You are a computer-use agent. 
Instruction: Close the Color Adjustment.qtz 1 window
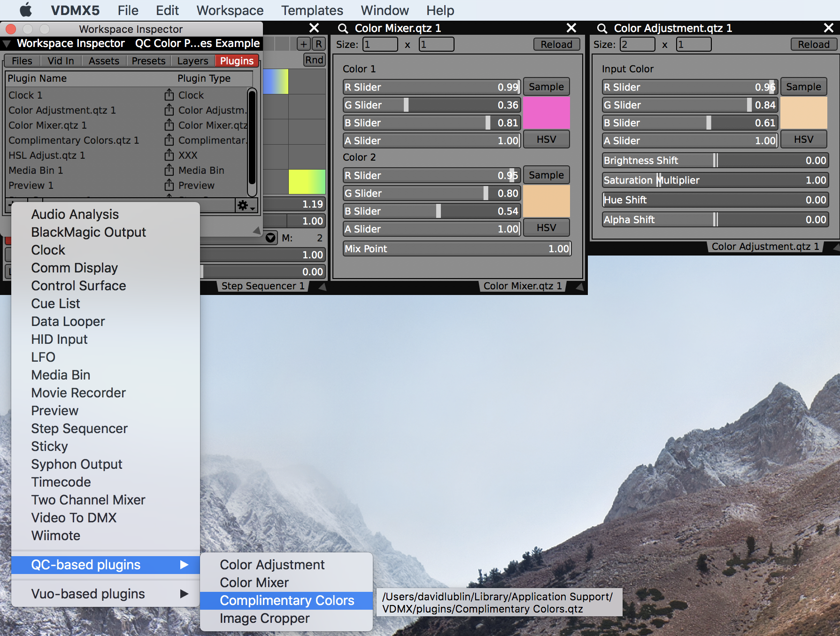pyautogui.click(x=829, y=28)
